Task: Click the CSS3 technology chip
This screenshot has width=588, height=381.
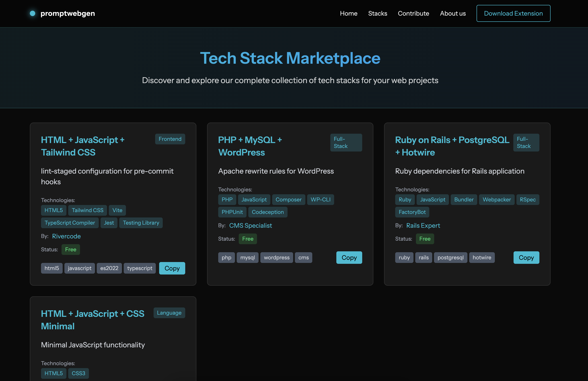Action: click(78, 373)
